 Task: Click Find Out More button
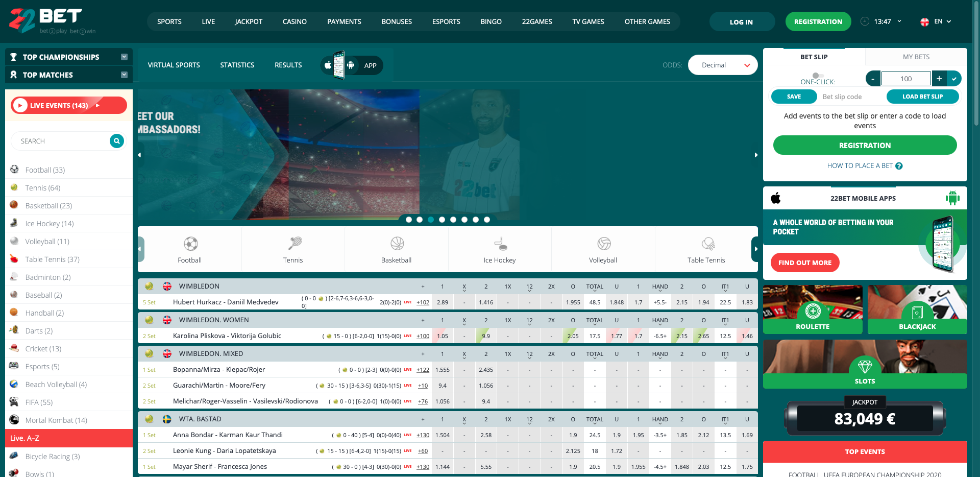(805, 263)
